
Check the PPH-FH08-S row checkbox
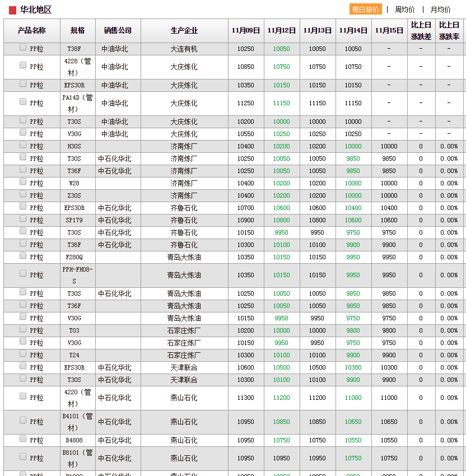(23, 274)
